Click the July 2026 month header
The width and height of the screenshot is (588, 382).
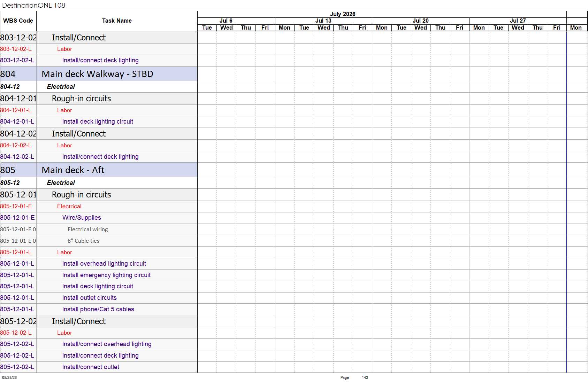pos(343,14)
